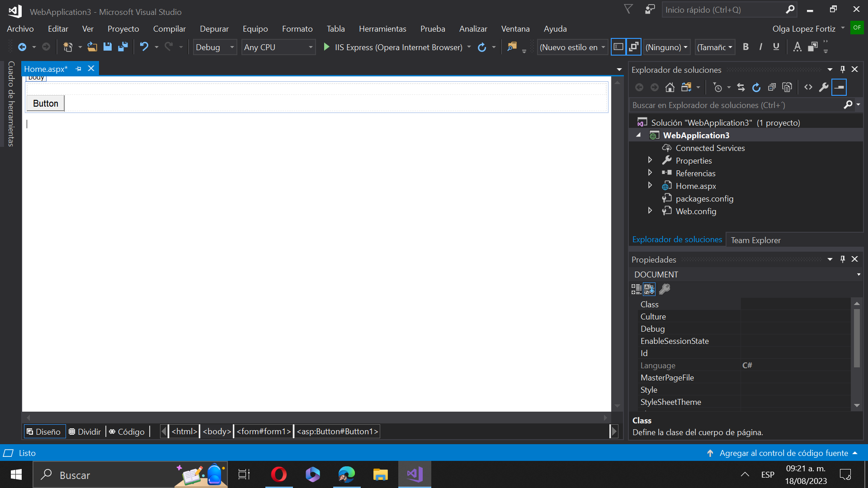Open Properties wrench icon in Solution Explorer
Image resolution: width=868 pixels, height=488 pixels.
tap(824, 88)
